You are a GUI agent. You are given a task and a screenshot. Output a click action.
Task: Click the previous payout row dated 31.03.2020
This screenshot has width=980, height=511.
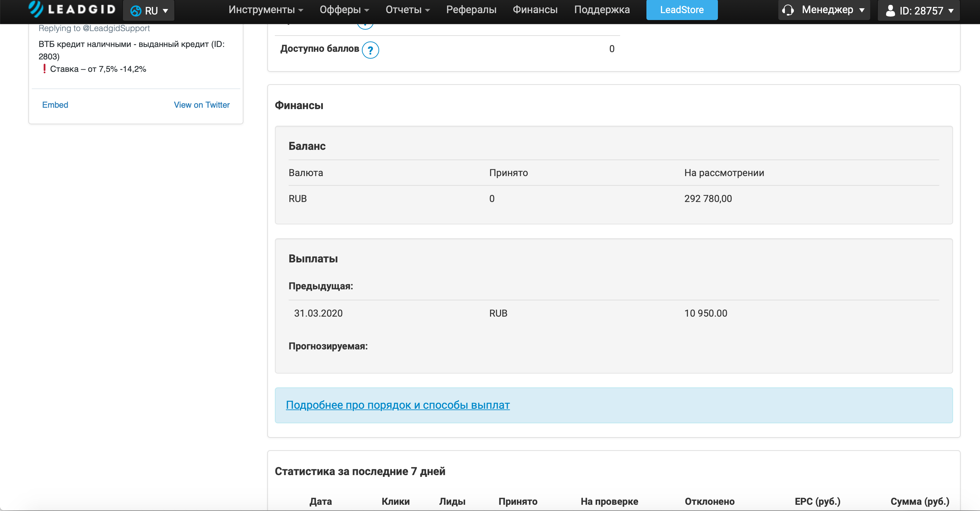point(318,313)
